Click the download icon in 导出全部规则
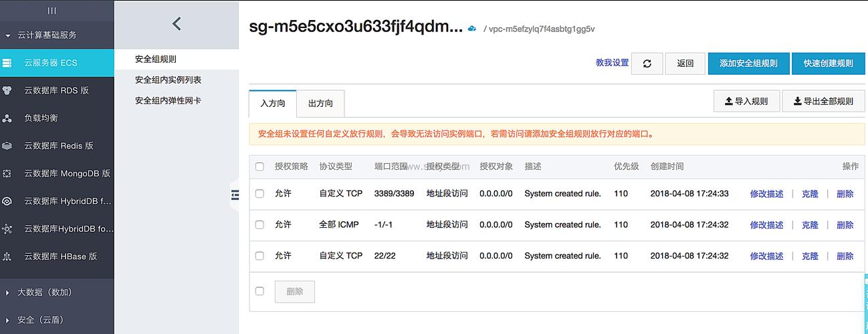The image size is (868, 334). click(x=797, y=102)
